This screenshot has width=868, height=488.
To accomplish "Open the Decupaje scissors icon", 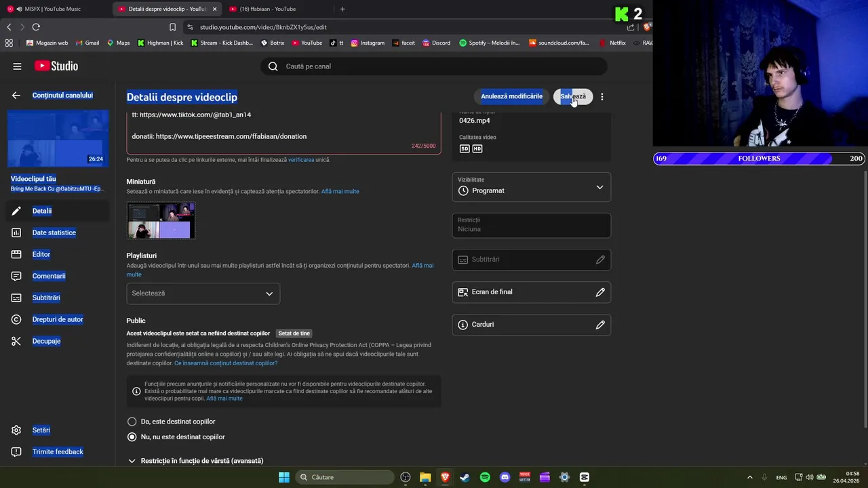I will point(16,341).
